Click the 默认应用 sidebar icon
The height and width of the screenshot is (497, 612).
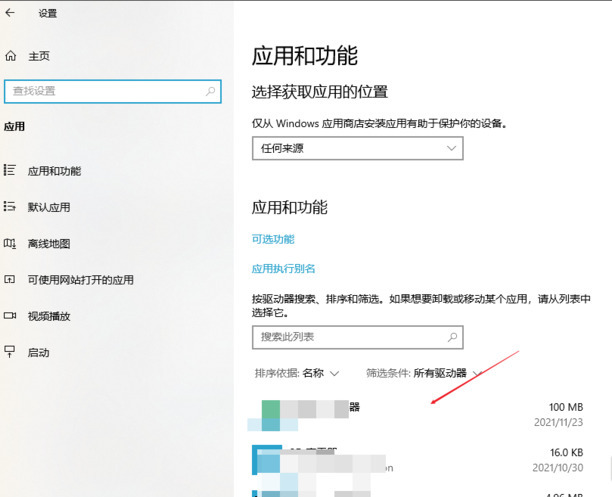pyautogui.click(x=10, y=206)
